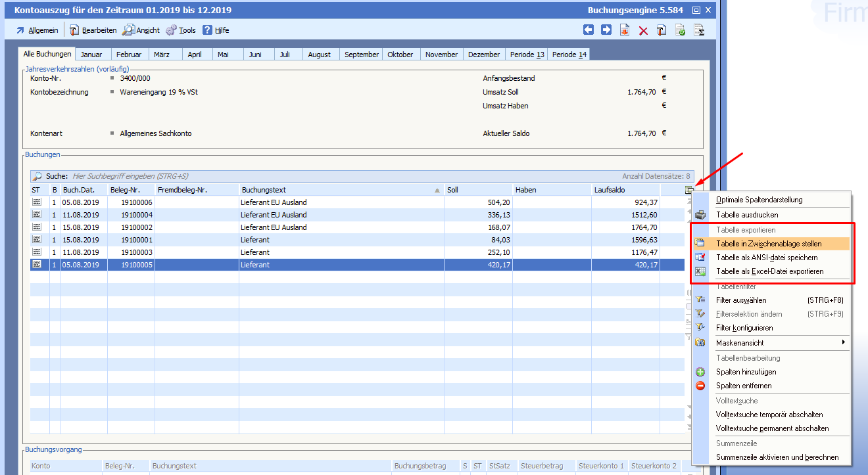Open the Periode 13 tab

[526, 55]
